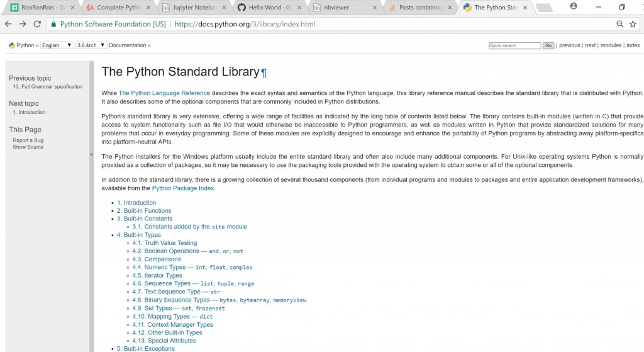Screen dimensions: 644x352
Task: Open the 'index' navigation link
Action: (633, 45)
